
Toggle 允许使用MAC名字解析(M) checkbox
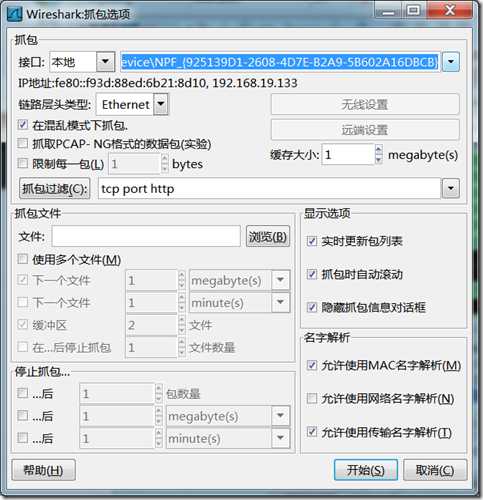point(312,365)
